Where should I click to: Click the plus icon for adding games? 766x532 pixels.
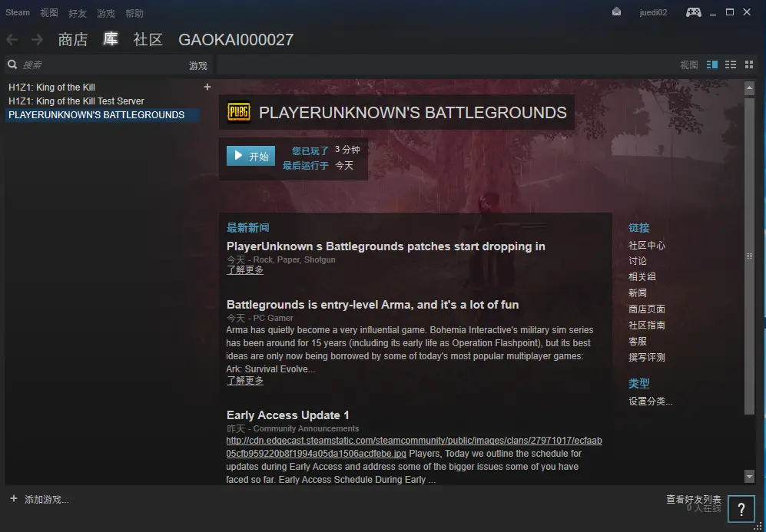[14, 499]
